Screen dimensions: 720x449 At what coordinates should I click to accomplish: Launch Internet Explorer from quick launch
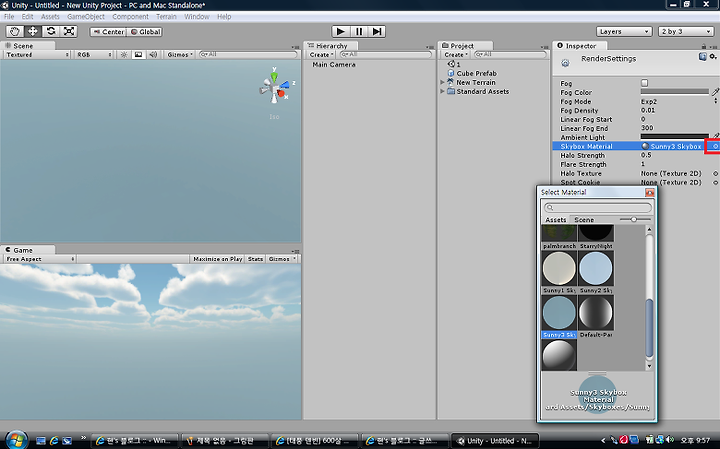coord(54,441)
